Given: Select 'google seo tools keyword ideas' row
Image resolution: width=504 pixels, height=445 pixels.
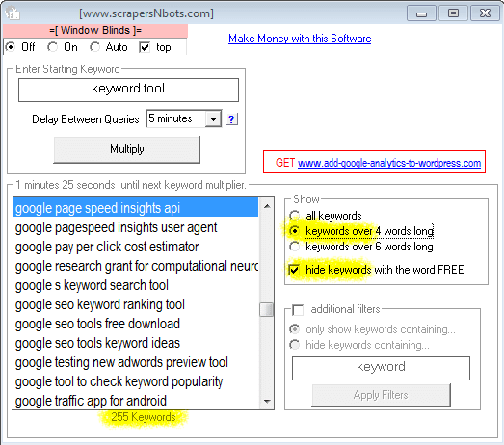Looking at the screenshot, I should 136,343.
